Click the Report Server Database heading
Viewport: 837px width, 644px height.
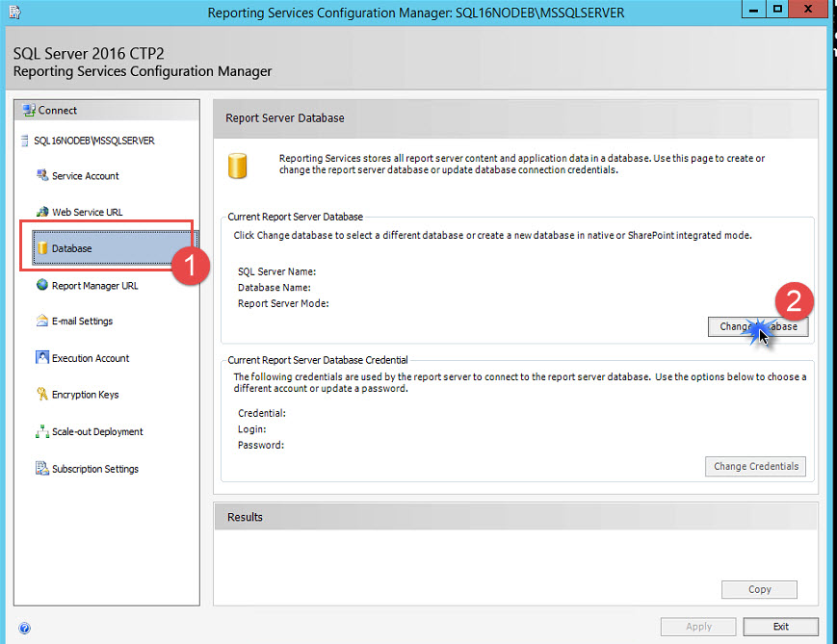tap(284, 117)
